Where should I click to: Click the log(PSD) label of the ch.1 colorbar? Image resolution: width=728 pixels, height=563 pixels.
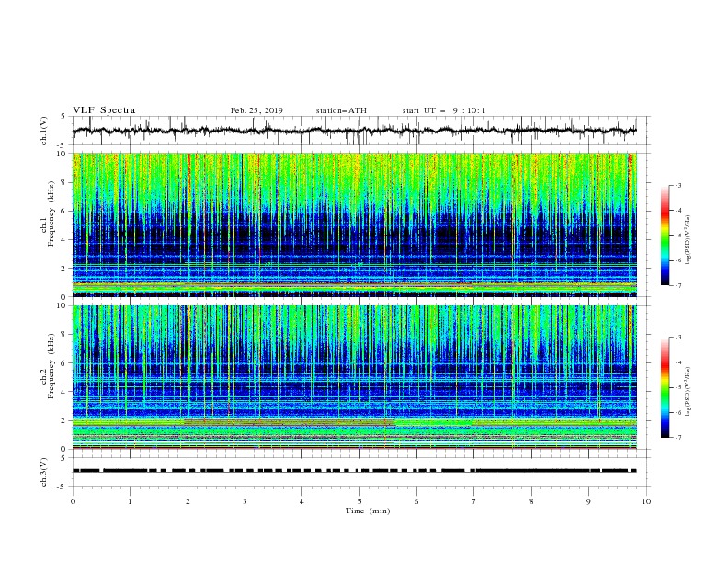point(688,240)
